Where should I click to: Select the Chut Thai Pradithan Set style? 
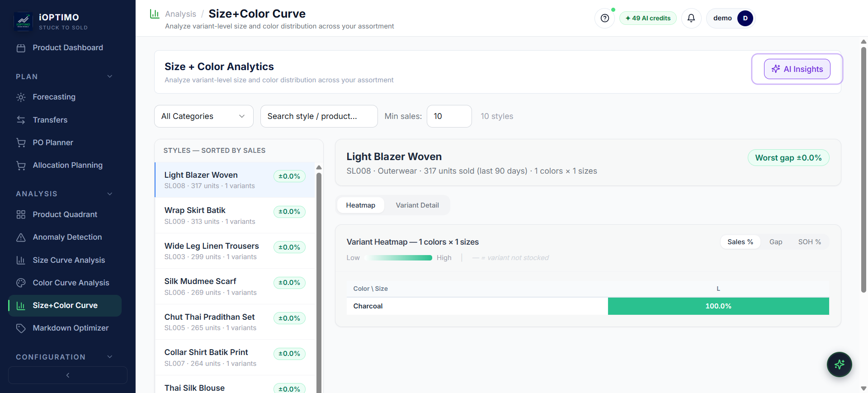235,322
